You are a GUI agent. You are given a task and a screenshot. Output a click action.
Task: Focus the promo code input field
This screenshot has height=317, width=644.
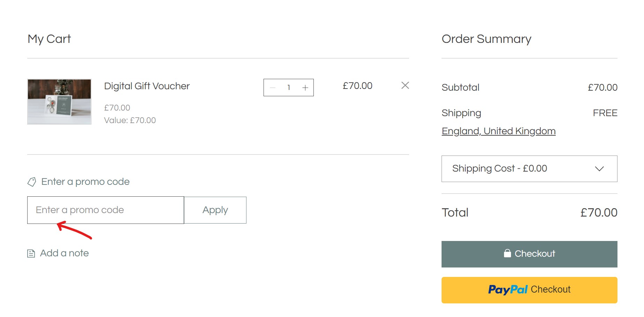105,210
